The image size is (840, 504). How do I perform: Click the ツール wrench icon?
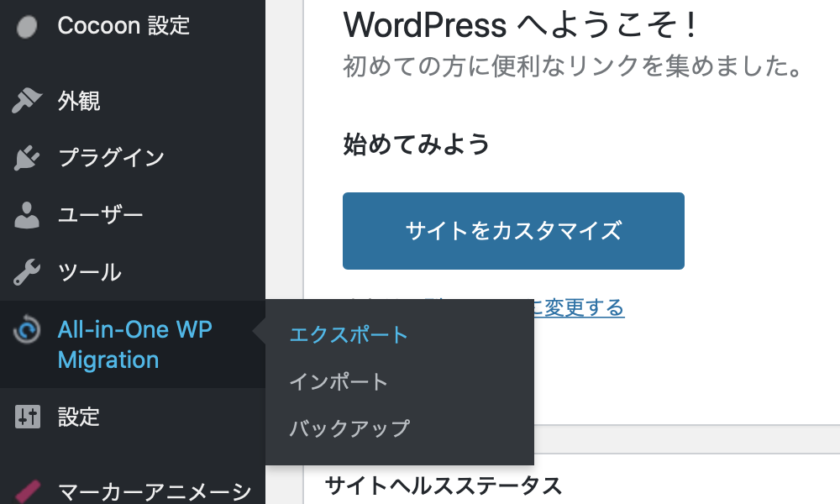click(x=26, y=272)
